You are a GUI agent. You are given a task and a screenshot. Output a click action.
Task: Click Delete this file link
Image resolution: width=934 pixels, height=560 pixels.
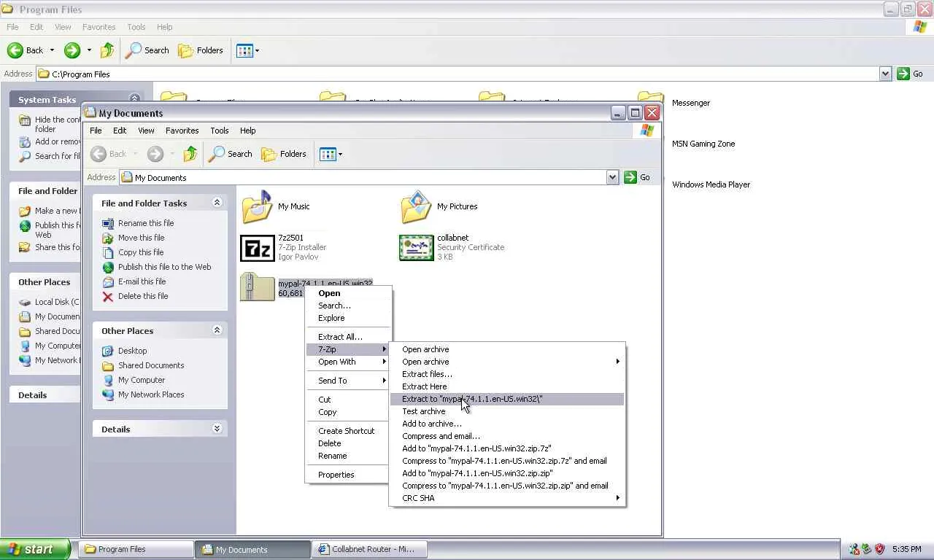[x=143, y=296]
